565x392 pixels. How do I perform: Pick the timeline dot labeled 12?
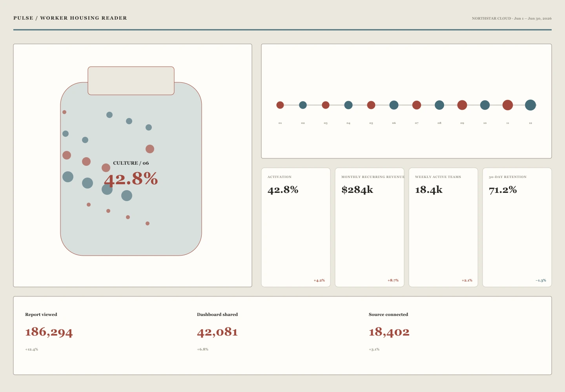coord(530,105)
